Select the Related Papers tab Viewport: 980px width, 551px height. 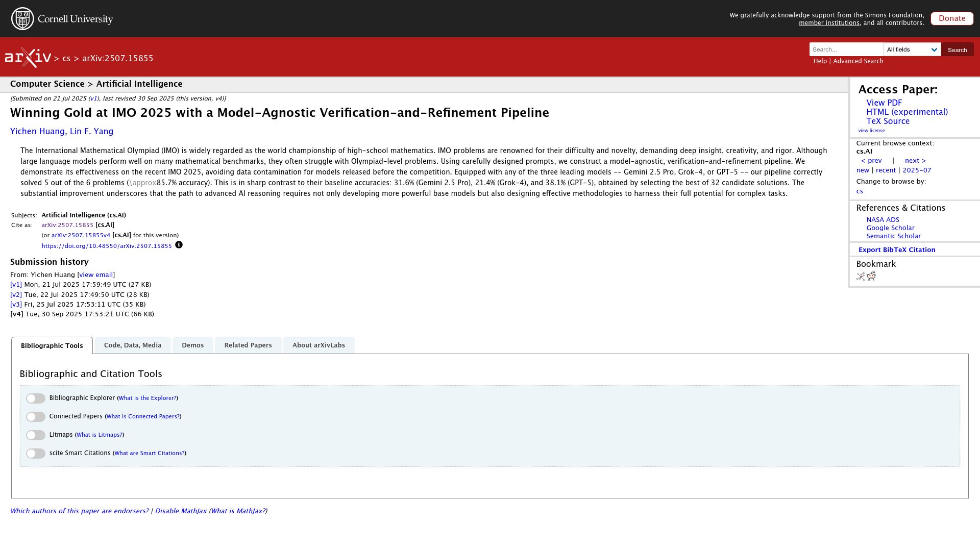pos(248,345)
